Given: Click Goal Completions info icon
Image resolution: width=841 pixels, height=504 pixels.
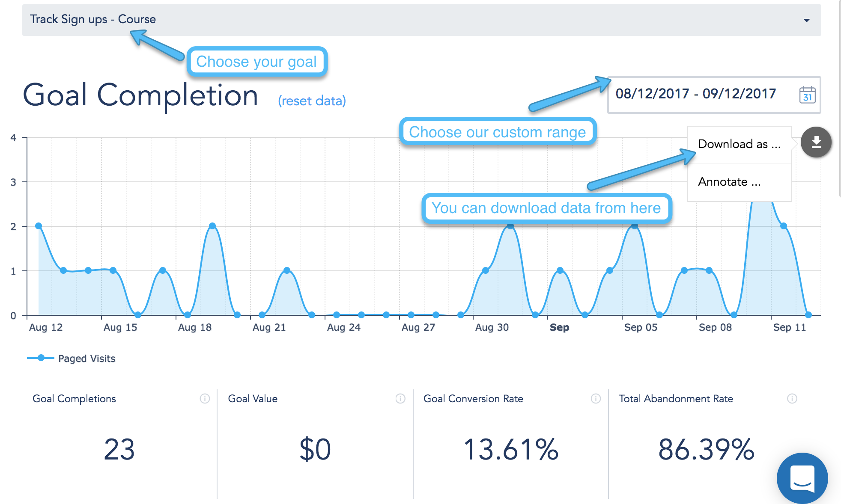Looking at the screenshot, I should 205,399.
